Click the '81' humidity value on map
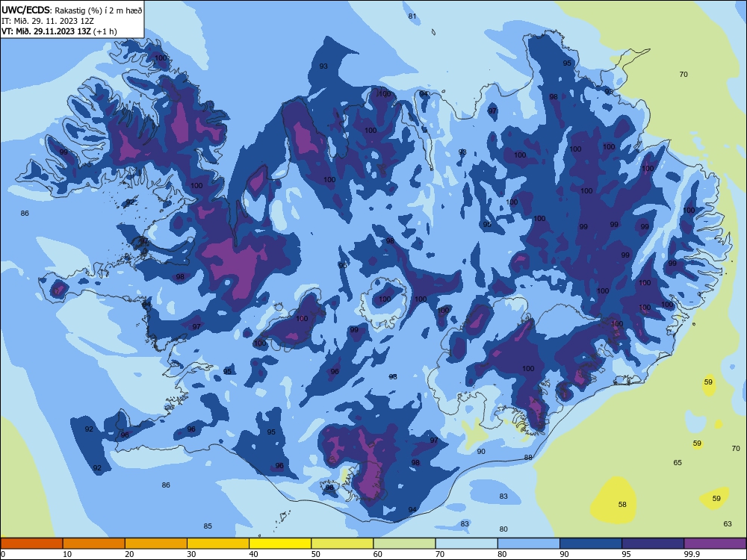The height and width of the screenshot is (560, 747). tap(412, 16)
